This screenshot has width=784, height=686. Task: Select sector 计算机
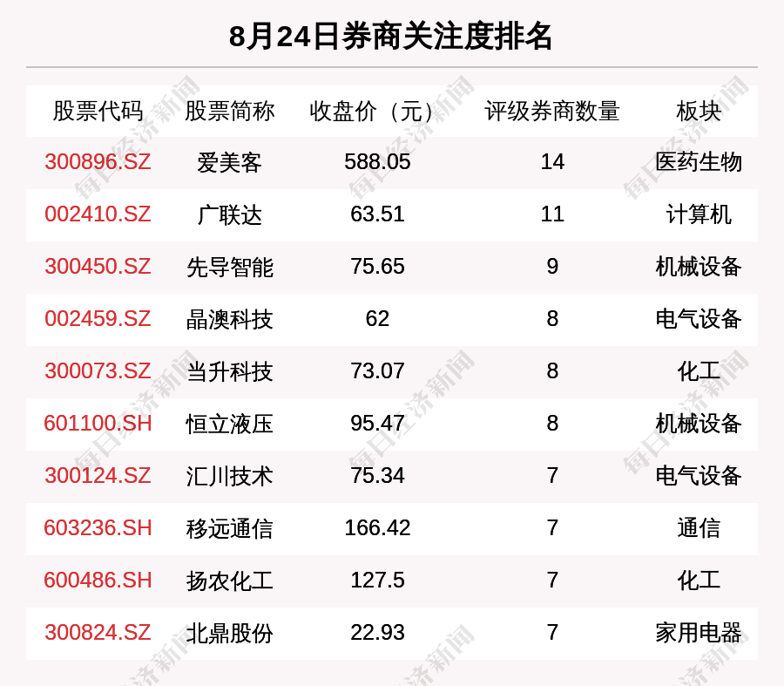[699, 214]
